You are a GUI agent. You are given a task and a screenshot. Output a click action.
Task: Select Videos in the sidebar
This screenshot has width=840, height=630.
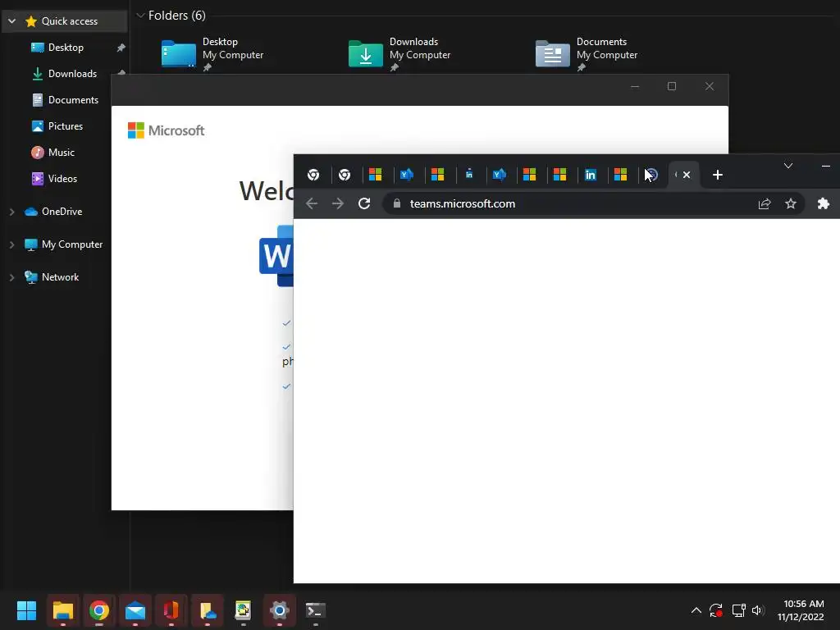pyautogui.click(x=62, y=178)
